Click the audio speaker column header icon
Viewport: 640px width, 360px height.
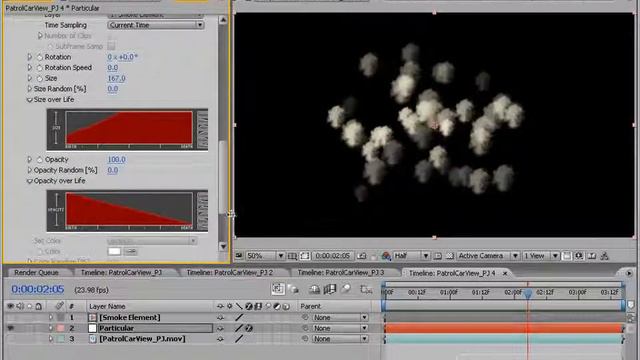[x=20, y=306]
